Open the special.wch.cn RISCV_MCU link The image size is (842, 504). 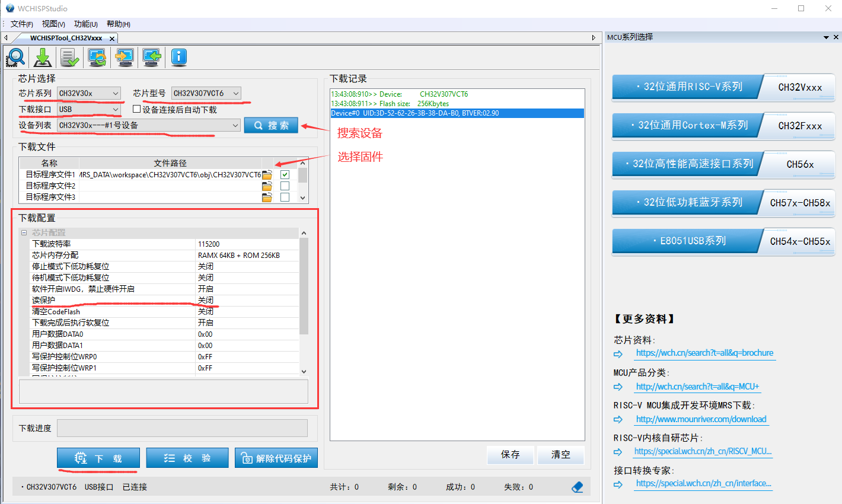pyautogui.click(x=703, y=451)
